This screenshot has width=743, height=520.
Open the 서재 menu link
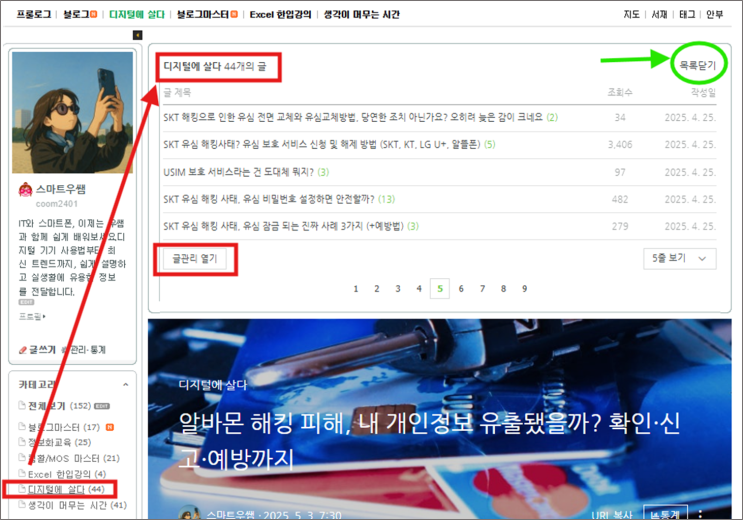click(x=659, y=15)
